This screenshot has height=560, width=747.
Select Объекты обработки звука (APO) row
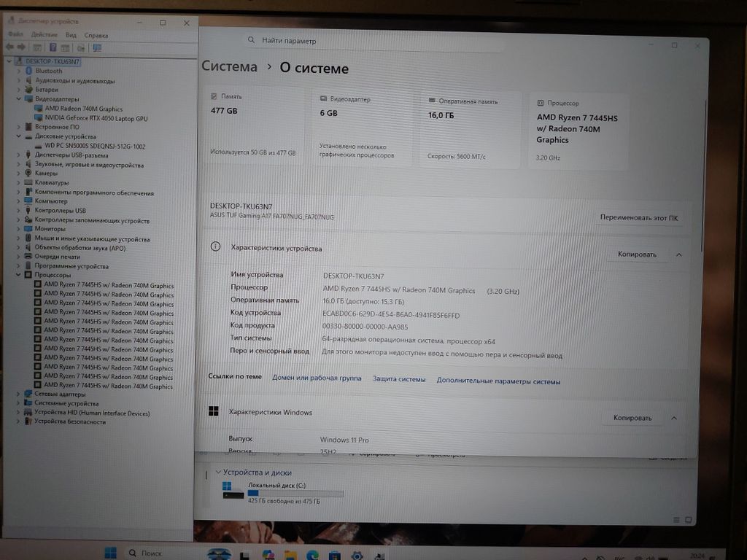(x=80, y=248)
